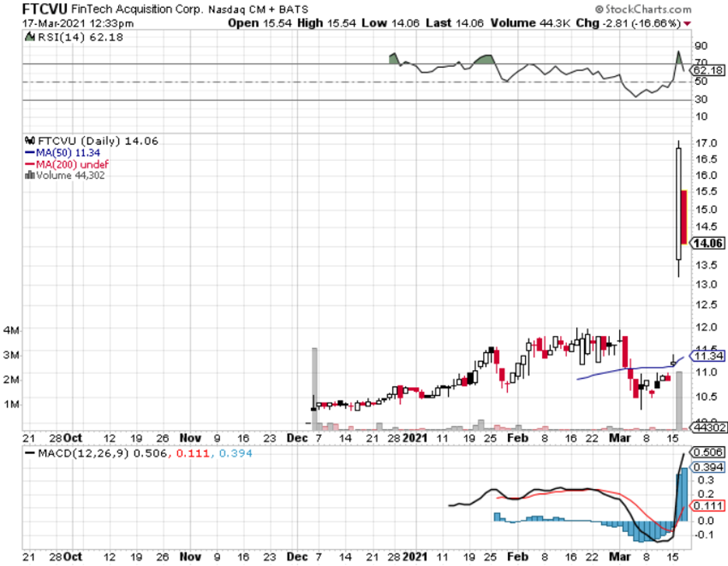Image resolution: width=728 pixels, height=566 pixels.
Task: Click the 4M volume axis label
Action: click(11, 330)
